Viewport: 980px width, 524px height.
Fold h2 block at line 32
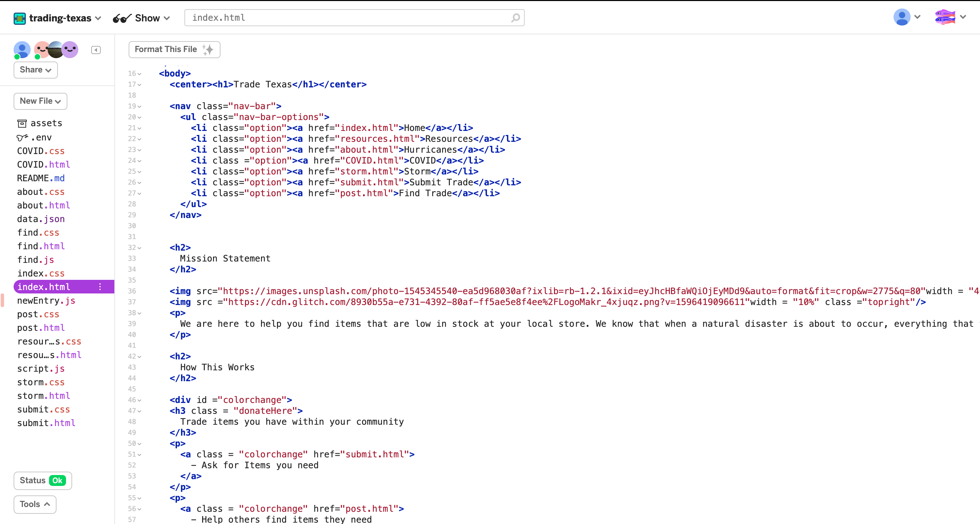140,248
